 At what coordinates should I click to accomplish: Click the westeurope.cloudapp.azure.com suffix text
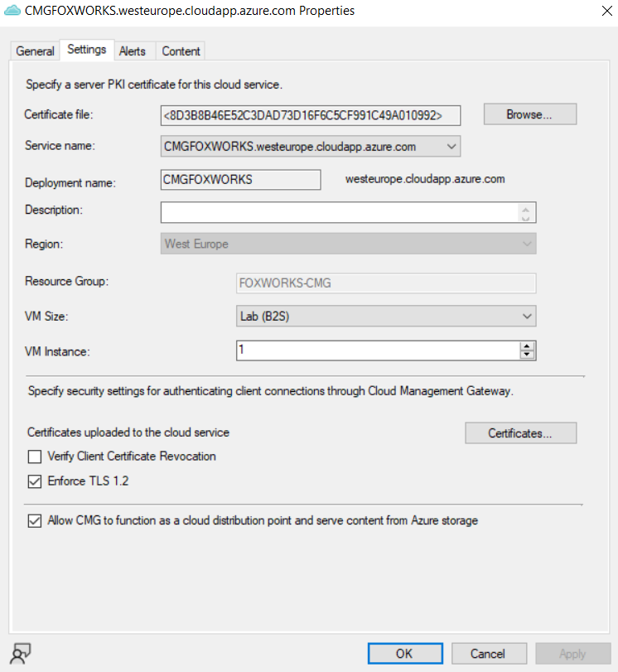pos(425,179)
